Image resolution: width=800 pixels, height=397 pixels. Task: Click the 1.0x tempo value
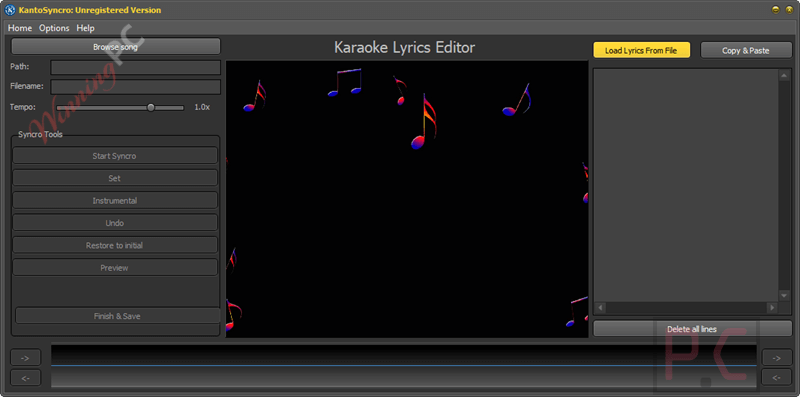[x=202, y=107]
